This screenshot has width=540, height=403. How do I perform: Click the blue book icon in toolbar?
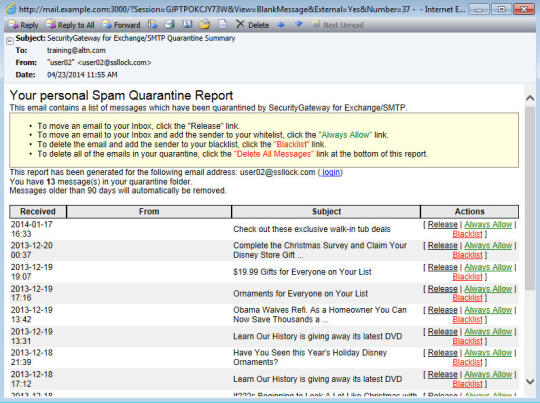187,25
